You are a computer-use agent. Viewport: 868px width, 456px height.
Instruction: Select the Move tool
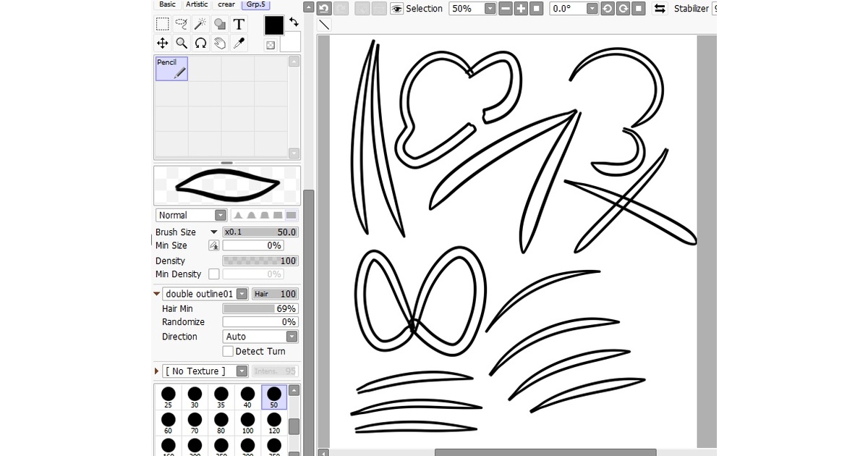point(163,43)
